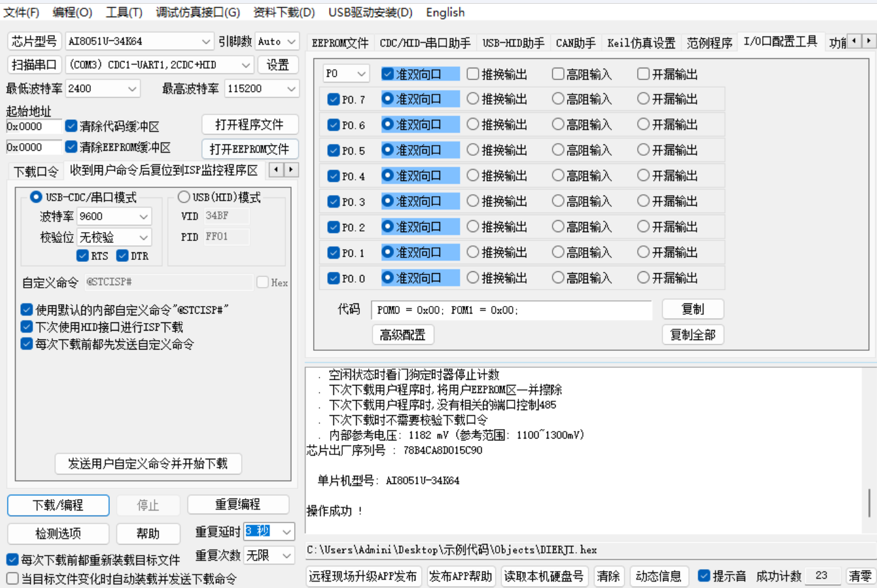The image size is (877, 588).
Task: Open the P0 port selector dropdown
Action: coord(362,74)
